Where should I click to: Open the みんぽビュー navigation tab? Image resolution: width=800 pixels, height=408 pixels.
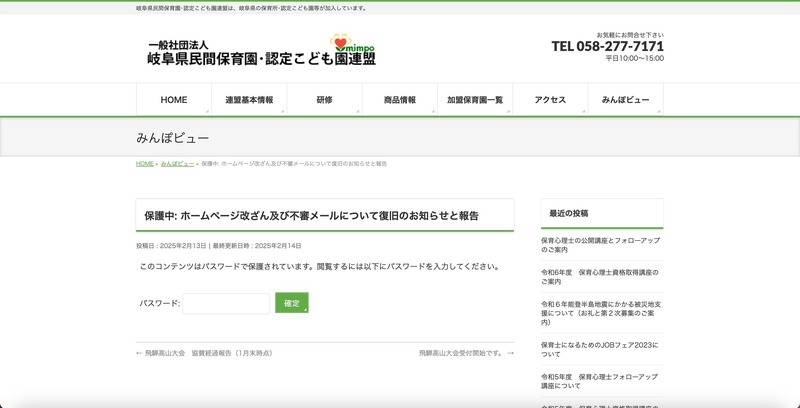625,100
